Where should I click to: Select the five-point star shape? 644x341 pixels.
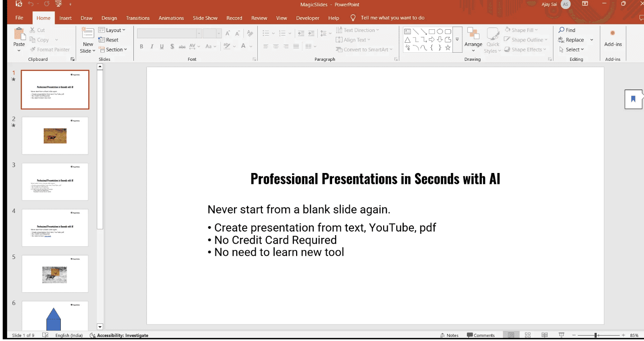pos(448,48)
